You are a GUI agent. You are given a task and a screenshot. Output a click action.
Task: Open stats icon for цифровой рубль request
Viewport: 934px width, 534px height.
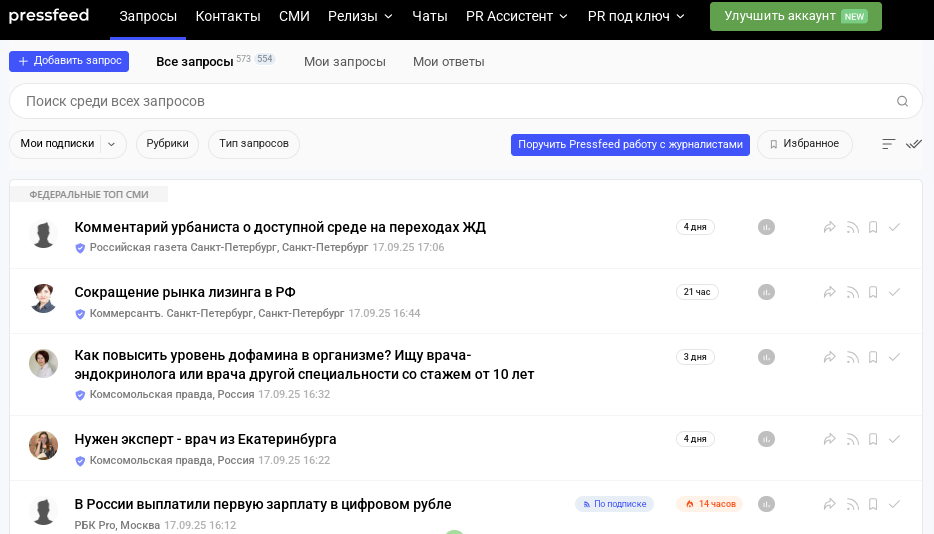pyautogui.click(x=766, y=504)
